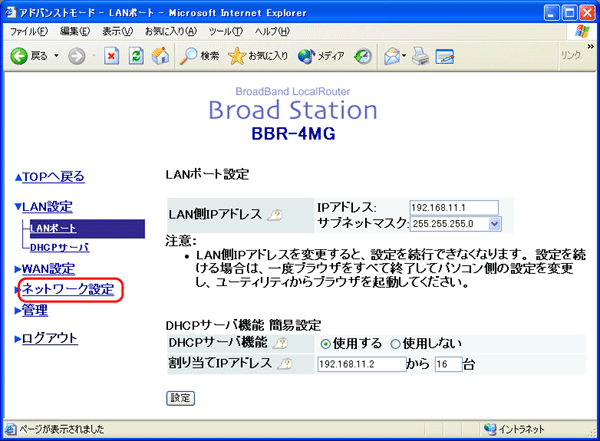This screenshot has height=441, width=600.
Task: Click the Forward arrow button
Action: [x=77, y=56]
